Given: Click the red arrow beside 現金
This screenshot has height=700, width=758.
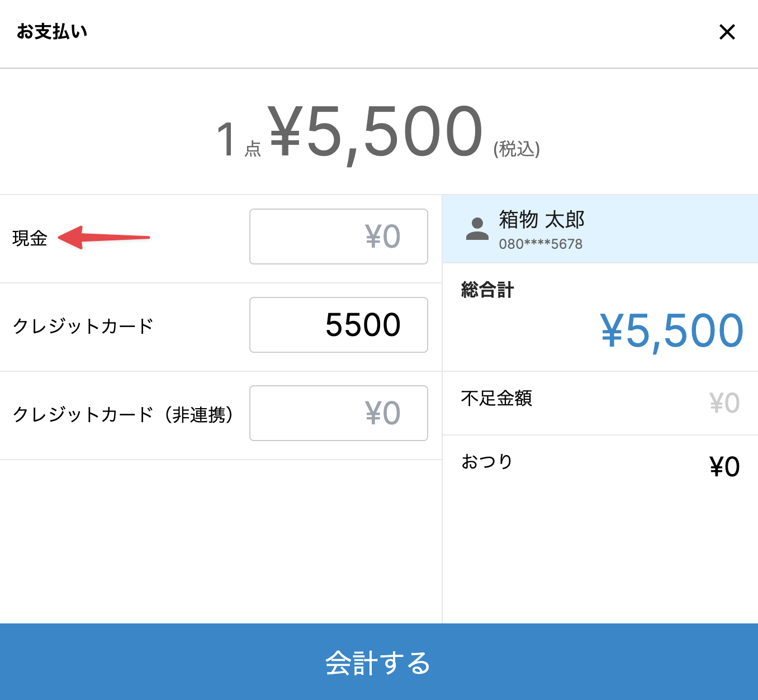Looking at the screenshot, I should 104,238.
